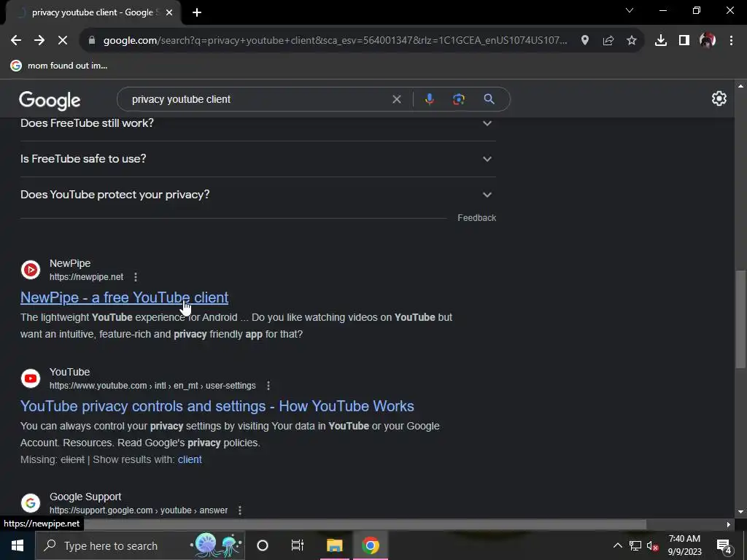Show results with 'client' link
Screen dimensions: 747x560
click(190, 459)
